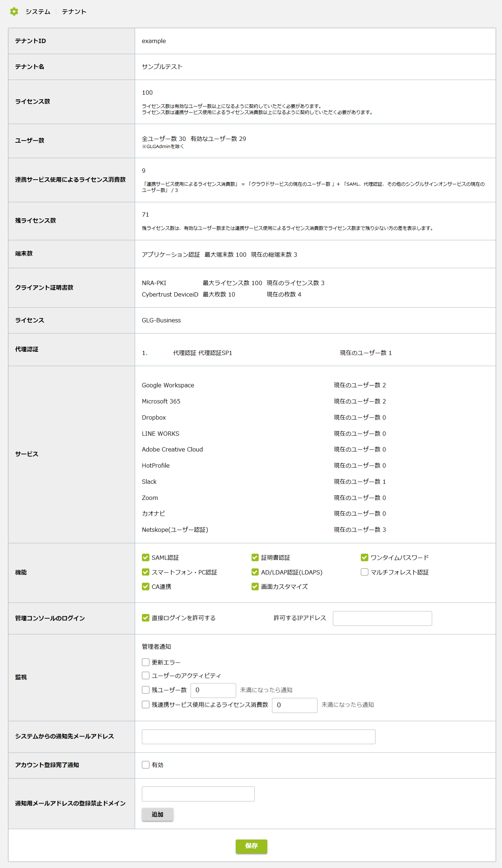Click the tenant ID value example
The height and width of the screenshot is (868, 502).
[154, 41]
